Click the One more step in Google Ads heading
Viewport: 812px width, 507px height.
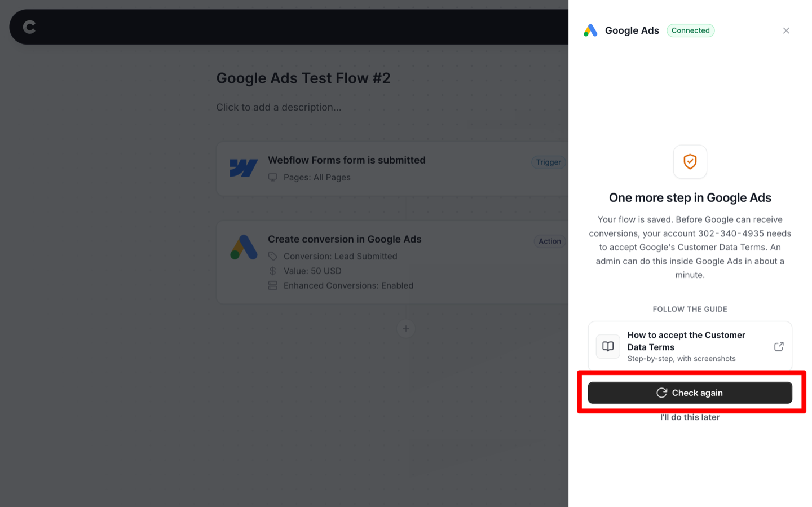tap(690, 198)
